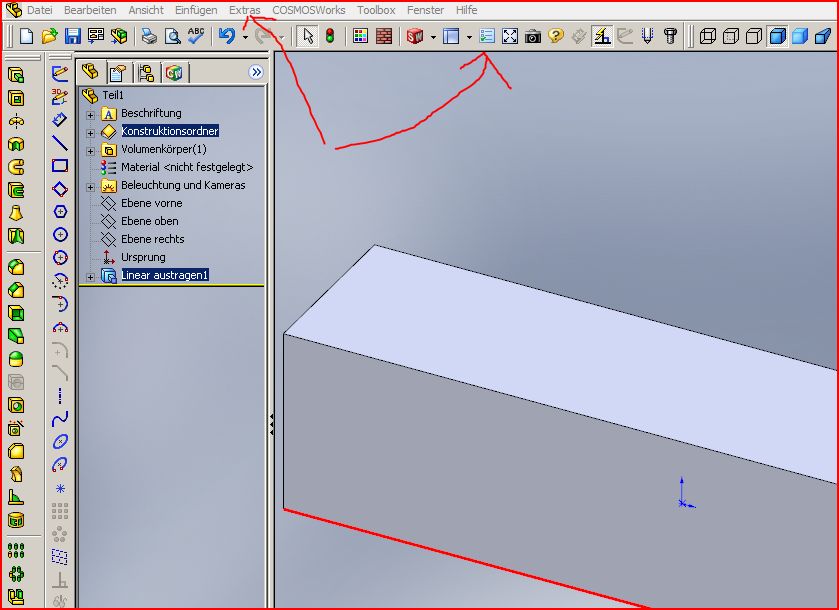Image resolution: width=839 pixels, height=610 pixels.
Task: Choose the Ellipse sketch tool
Action: click(60, 441)
